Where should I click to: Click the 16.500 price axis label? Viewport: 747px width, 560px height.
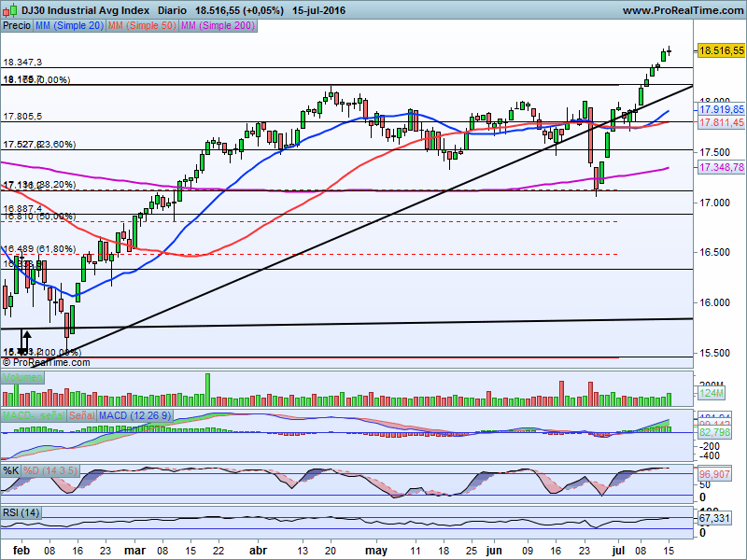(714, 252)
